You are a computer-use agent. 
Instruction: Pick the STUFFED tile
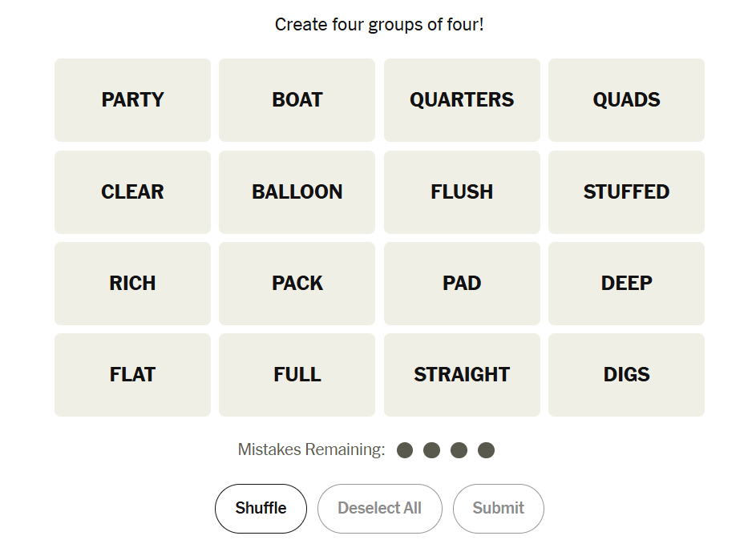pos(626,192)
